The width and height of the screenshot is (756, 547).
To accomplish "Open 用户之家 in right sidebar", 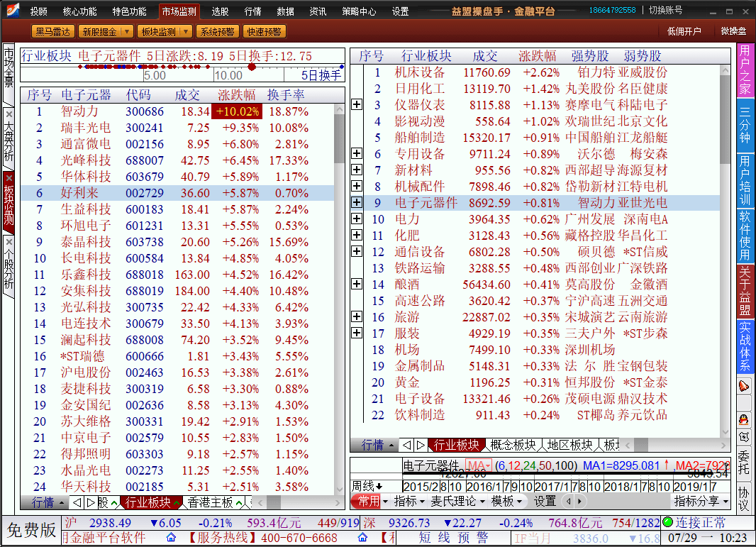I will click(x=745, y=70).
